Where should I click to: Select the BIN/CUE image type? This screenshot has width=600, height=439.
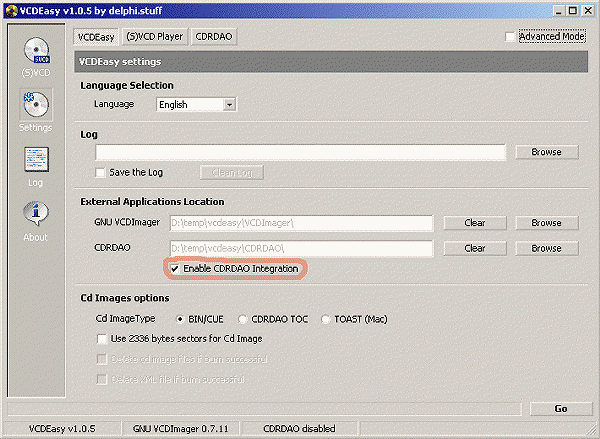tap(180, 319)
